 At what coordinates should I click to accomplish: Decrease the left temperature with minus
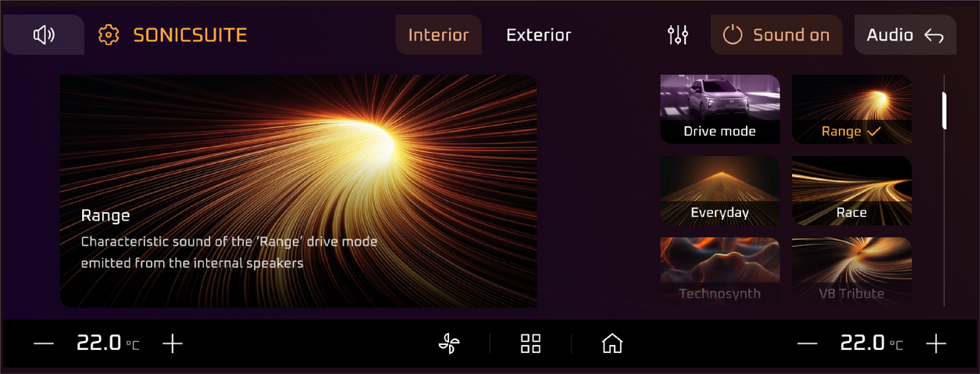[44, 344]
